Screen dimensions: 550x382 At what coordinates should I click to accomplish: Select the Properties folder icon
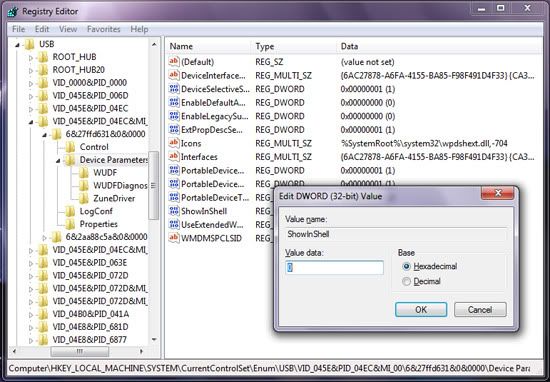[x=70, y=224]
